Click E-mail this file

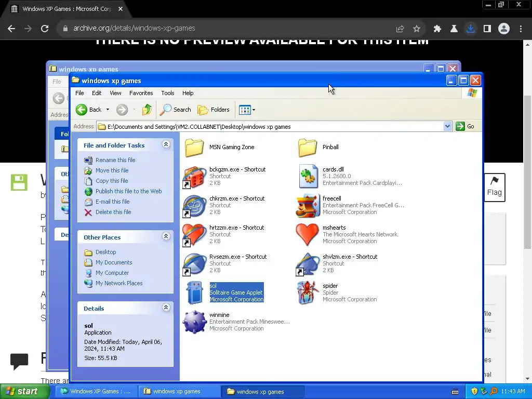point(113,202)
